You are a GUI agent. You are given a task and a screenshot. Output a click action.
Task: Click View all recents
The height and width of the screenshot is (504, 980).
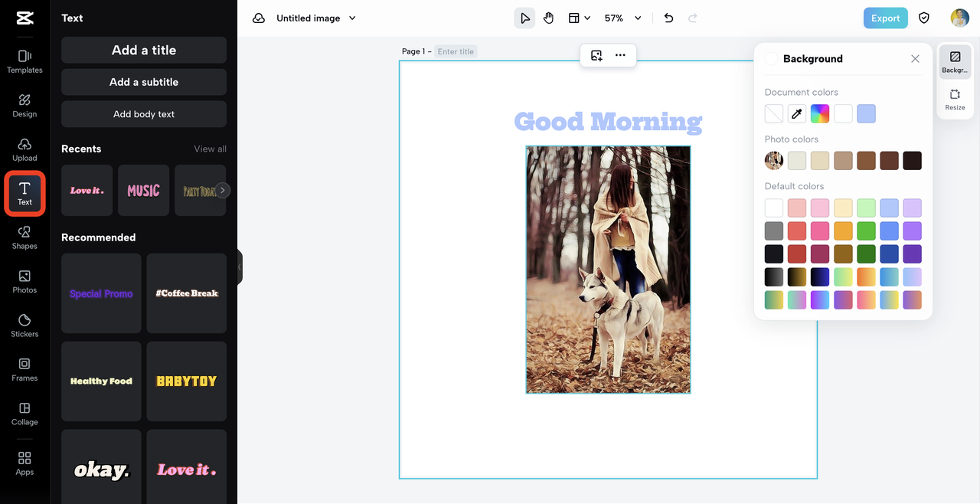211,149
